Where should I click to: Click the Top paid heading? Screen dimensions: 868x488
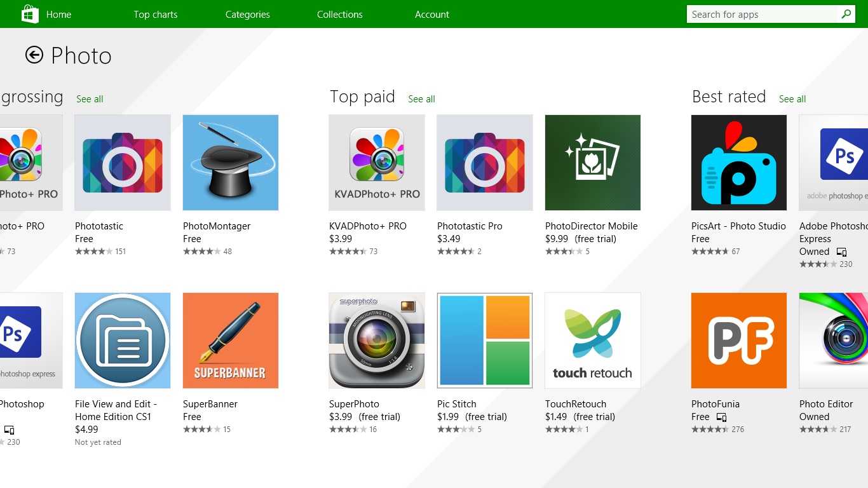pyautogui.click(x=362, y=97)
